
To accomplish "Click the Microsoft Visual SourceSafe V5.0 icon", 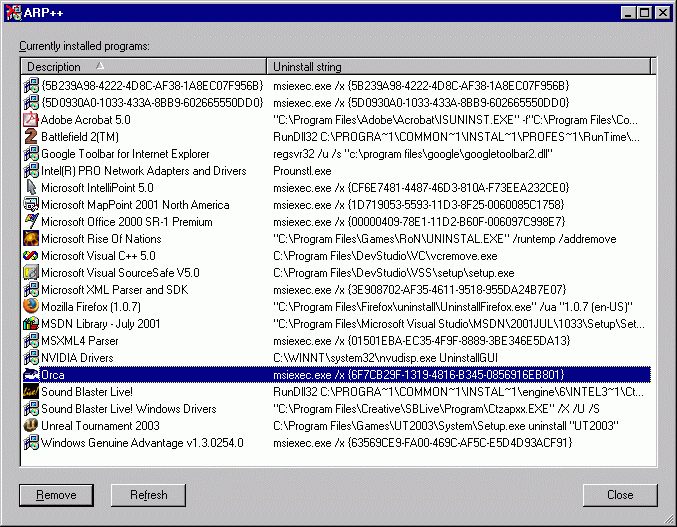I will pyautogui.click(x=31, y=273).
